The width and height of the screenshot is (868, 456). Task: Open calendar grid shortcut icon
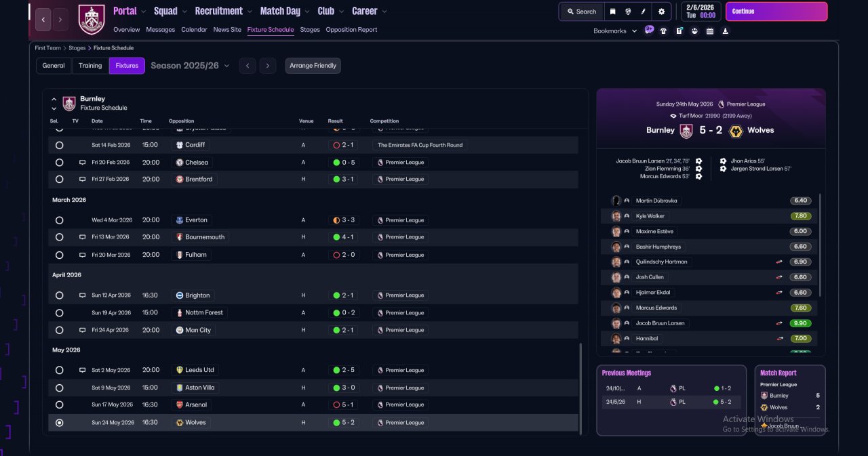click(x=710, y=30)
